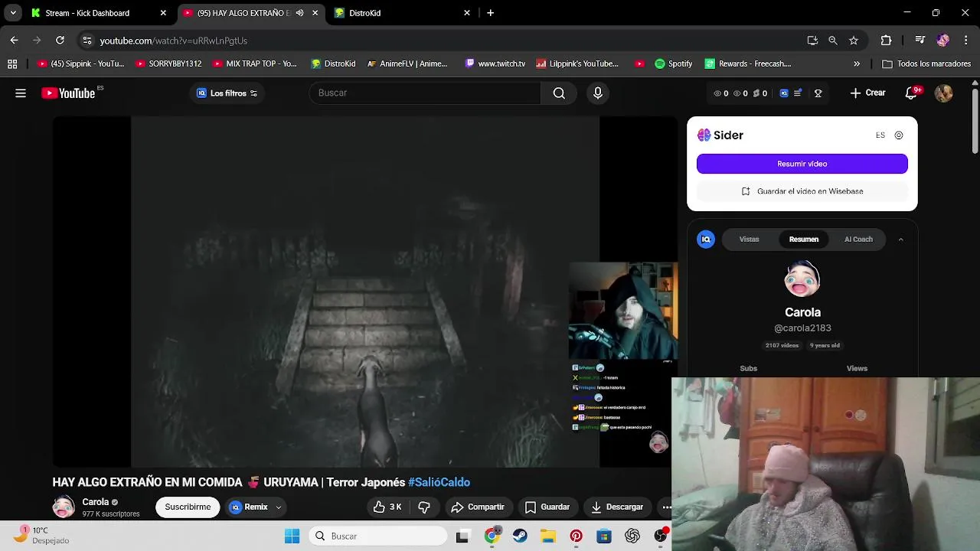This screenshot has height=551, width=980.
Task: Go to the YouTube home logo
Action: coord(69,93)
